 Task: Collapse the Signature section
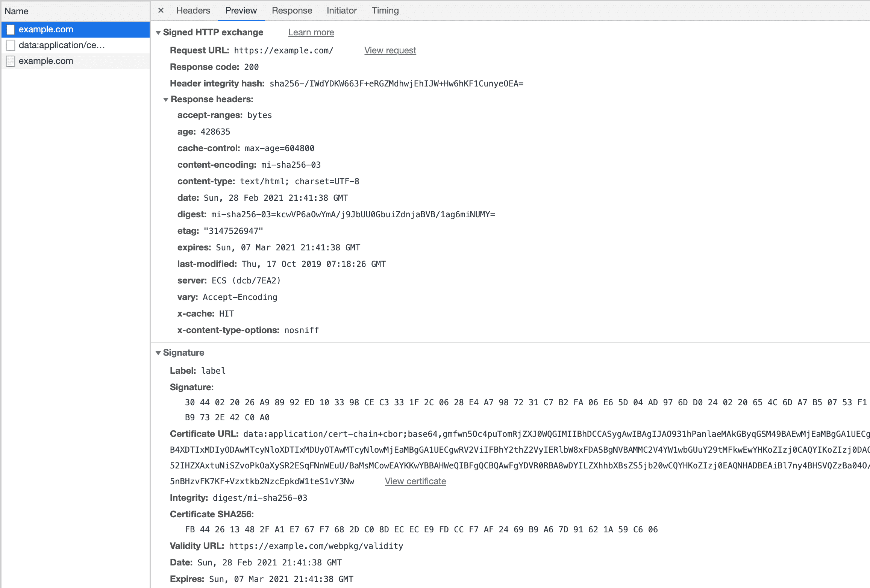pos(159,353)
